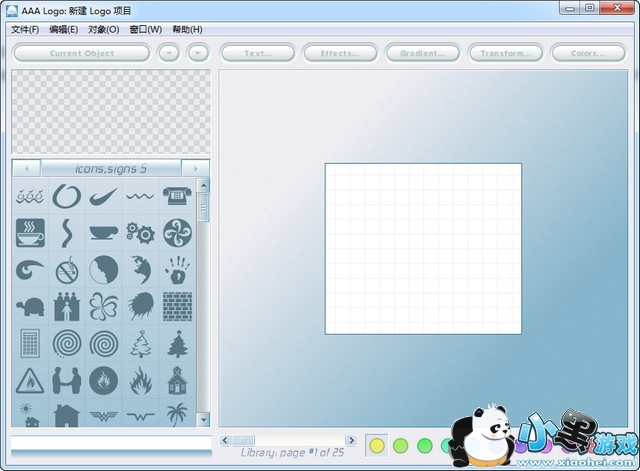The image size is (640, 471).
Task: Choose the gears cogwheel icon
Action: pos(140,233)
